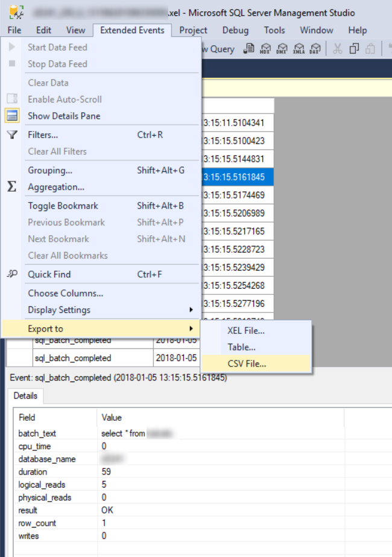Select timestamp row 3:15:11.5104341
The width and height of the screenshot is (392, 557).
click(x=238, y=123)
